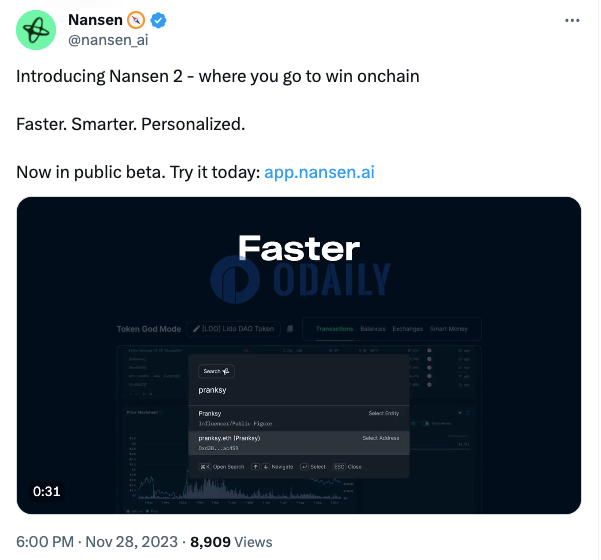Open the Nansen profile avatar
601x560 pixels.
[x=36, y=30]
